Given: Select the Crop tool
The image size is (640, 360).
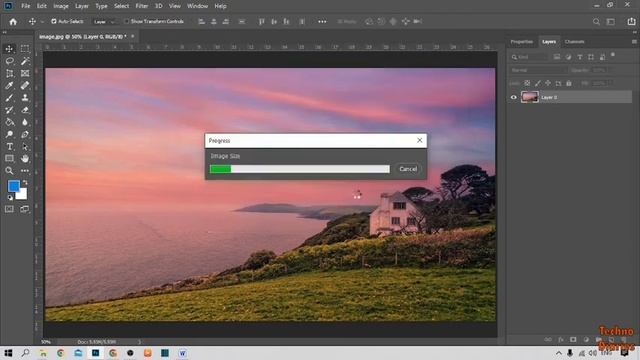Looking at the screenshot, I should click(9, 73).
